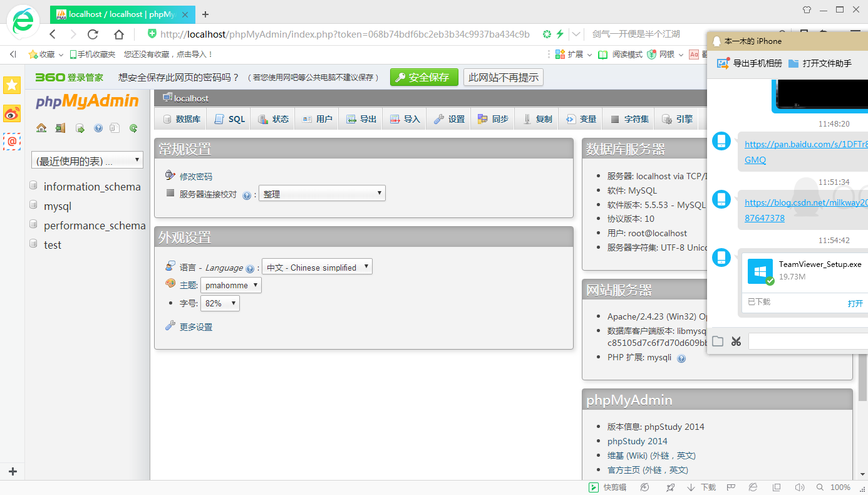
Task: Open the 最近使用的表 dropdown
Action: [87, 160]
